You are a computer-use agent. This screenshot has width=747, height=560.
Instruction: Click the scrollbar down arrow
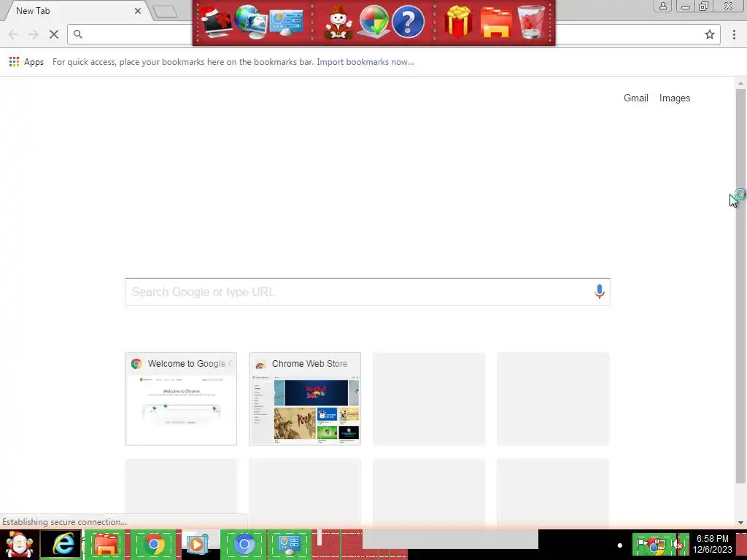[x=740, y=522]
